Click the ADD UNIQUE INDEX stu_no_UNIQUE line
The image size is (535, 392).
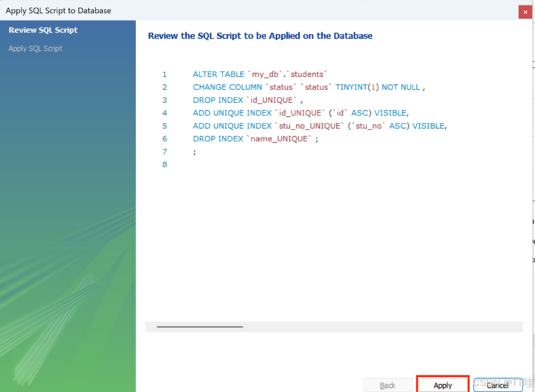(x=319, y=126)
